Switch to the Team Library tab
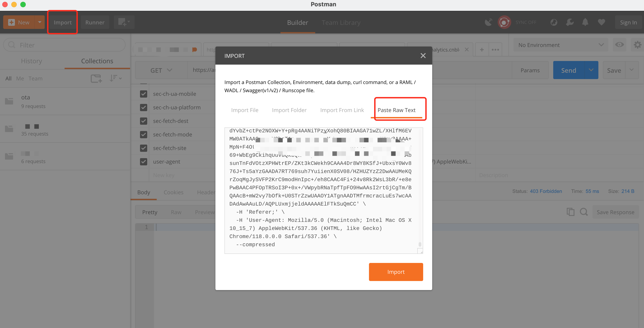 tap(341, 22)
